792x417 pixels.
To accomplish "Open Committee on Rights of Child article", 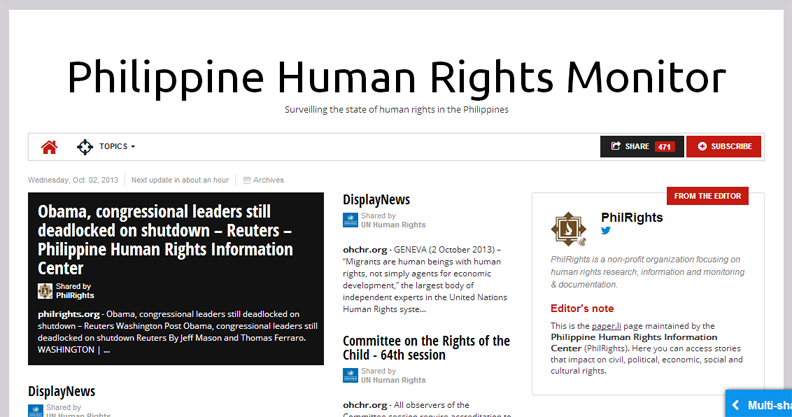I will tap(426, 348).
